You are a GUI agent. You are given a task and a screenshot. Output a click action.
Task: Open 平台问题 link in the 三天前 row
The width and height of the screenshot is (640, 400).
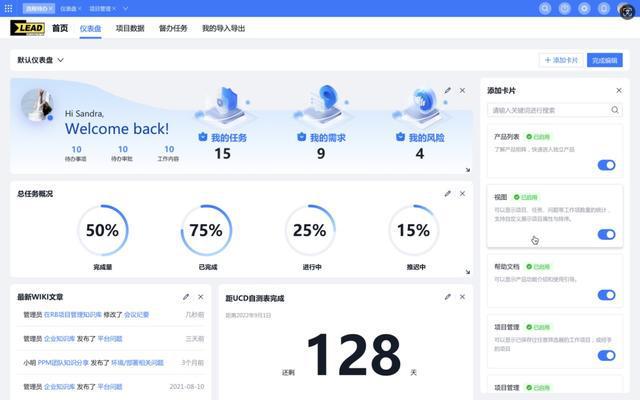coord(110,339)
